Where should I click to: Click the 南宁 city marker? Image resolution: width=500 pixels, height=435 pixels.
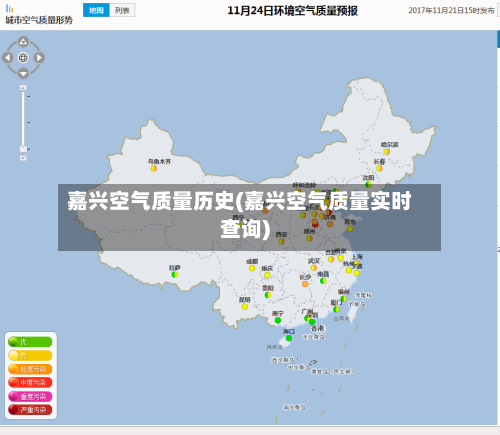click(x=278, y=320)
